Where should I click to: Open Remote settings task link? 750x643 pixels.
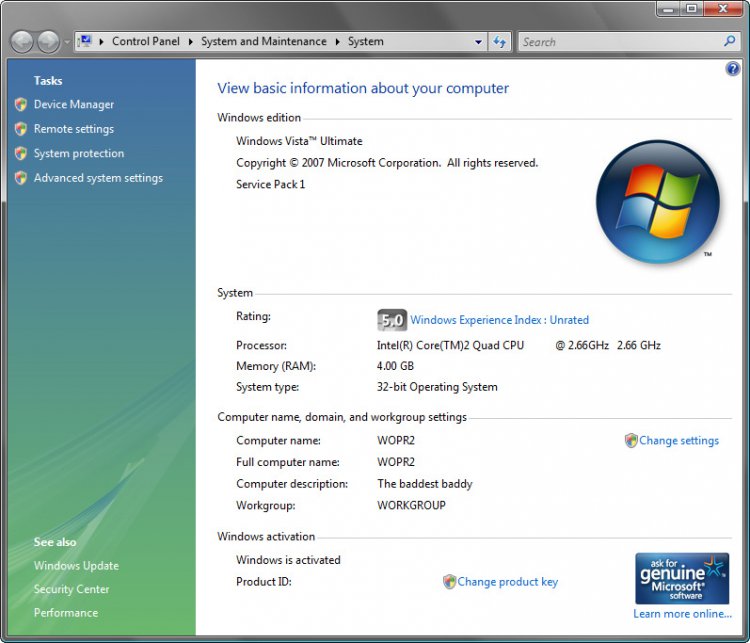coord(74,129)
